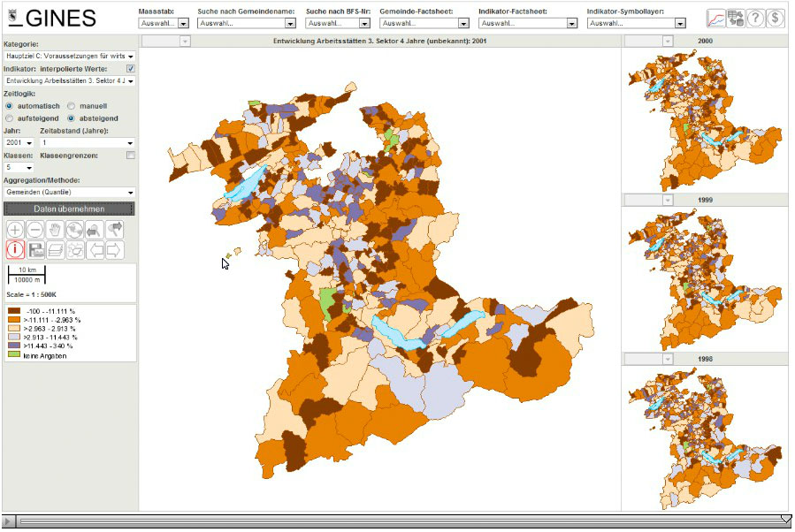This screenshot has height=532, width=795.
Task: Click the right arrow navigation icon
Action: pos(115,250)
